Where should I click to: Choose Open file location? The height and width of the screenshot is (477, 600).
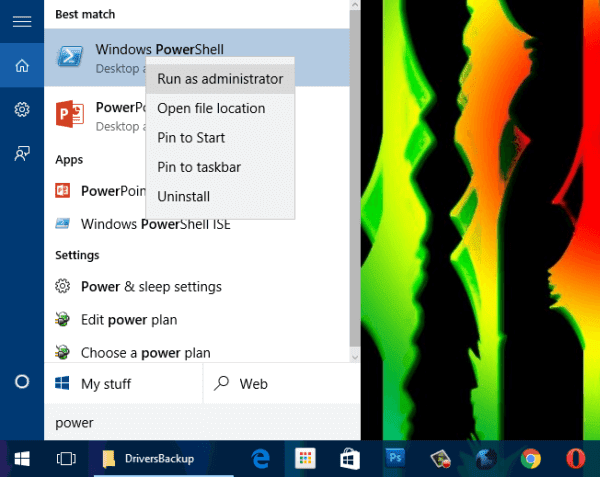click(220, 108)
